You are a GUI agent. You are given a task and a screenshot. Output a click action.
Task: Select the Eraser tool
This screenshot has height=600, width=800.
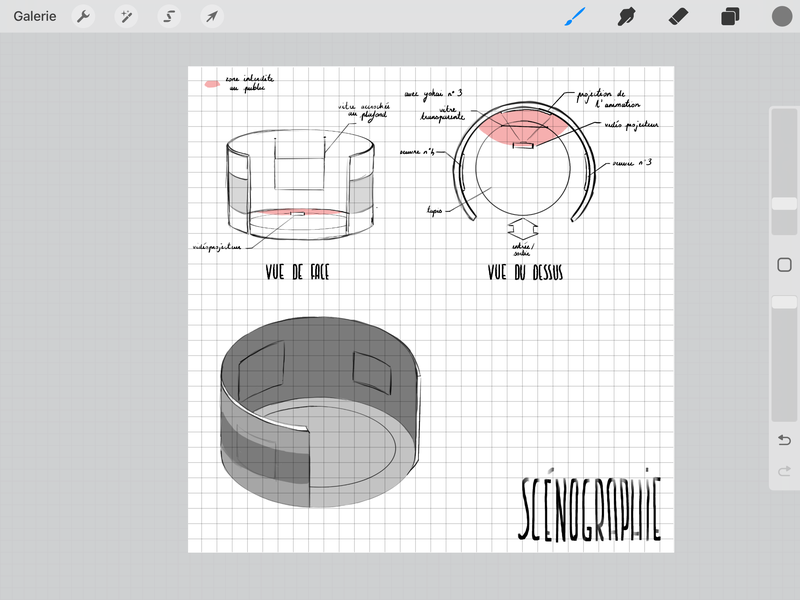pos(679,17)
